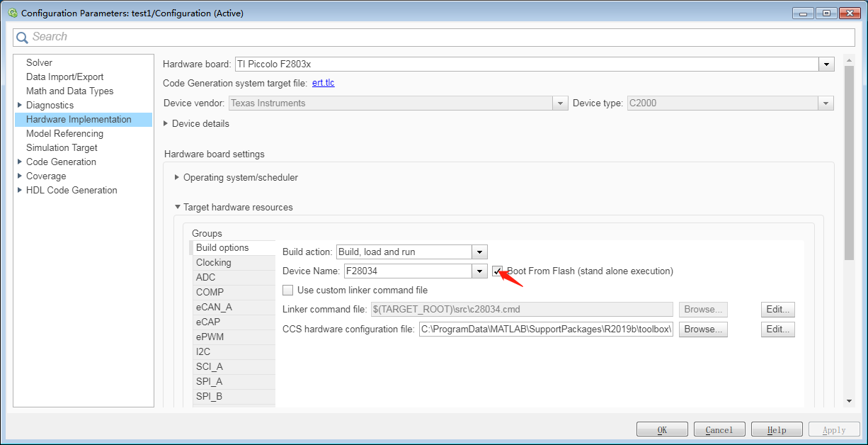This screenshot has height=445, width=868.
Task: Select the I2C group
Action: (x=232, y=351)
